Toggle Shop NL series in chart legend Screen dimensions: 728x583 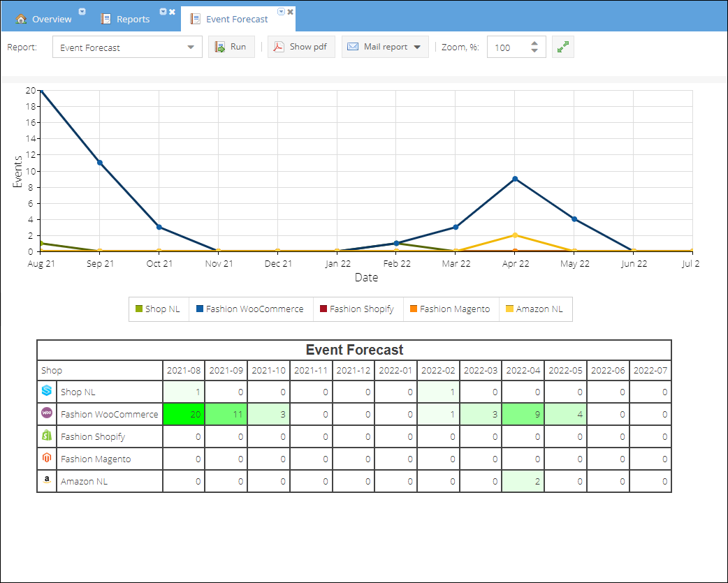[x=158, y=309]
